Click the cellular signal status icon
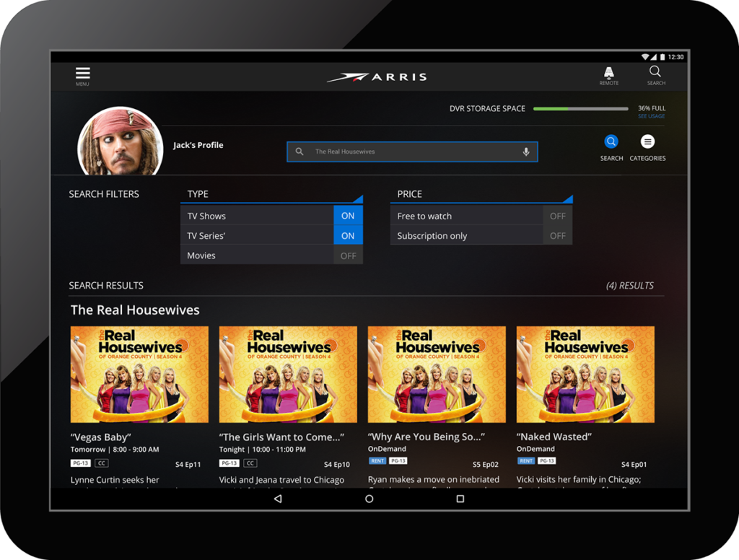Image resolution: width=739 pixels, height=560 pixels. click(654, 57)
